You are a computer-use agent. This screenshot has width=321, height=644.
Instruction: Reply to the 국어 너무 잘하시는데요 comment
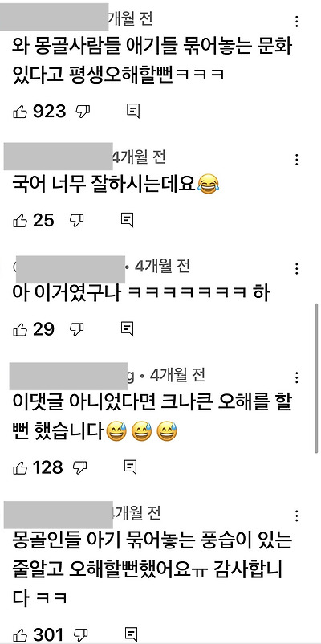[128, 220]
